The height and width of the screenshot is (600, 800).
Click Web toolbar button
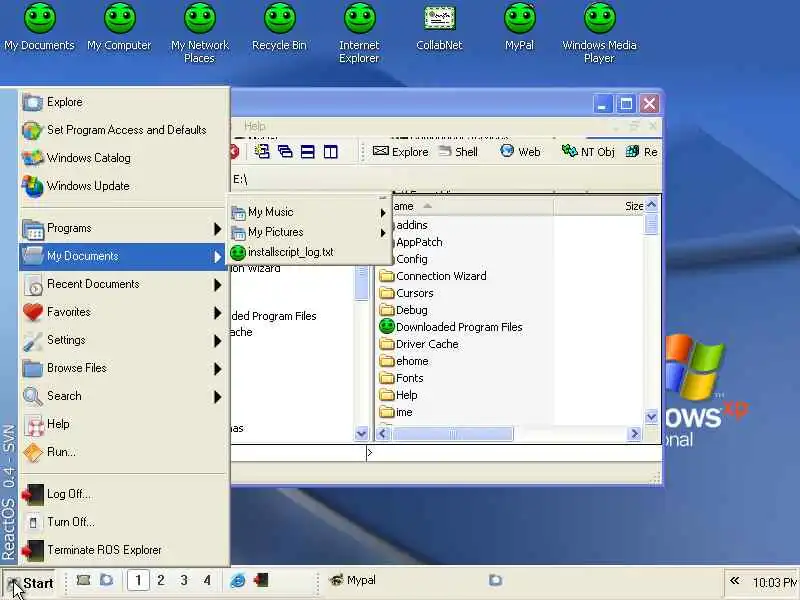coord(520,152)
